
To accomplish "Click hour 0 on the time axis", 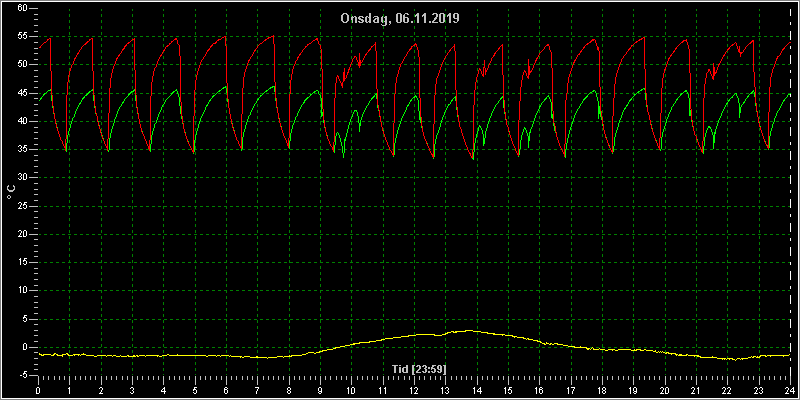I will tap(38, 391).
